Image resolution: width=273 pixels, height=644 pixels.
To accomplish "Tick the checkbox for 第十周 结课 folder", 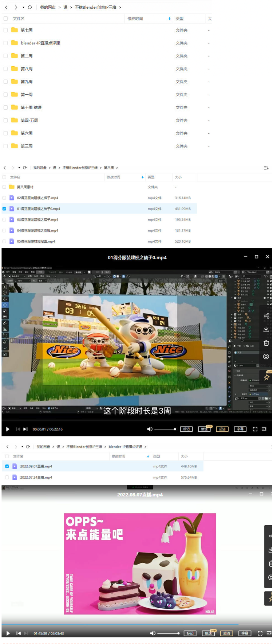I will [5, 107].
